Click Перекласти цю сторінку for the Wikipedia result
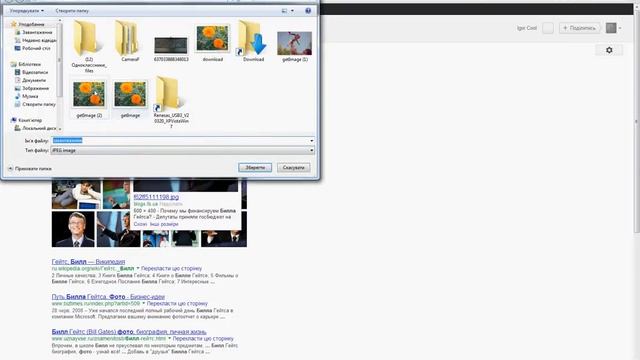This screenshot has width=640, height=360. click(171, 269)
